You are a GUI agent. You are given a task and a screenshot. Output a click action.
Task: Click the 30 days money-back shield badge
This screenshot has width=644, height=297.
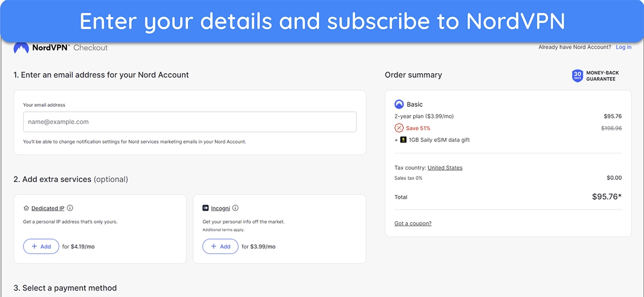(577, 76)
